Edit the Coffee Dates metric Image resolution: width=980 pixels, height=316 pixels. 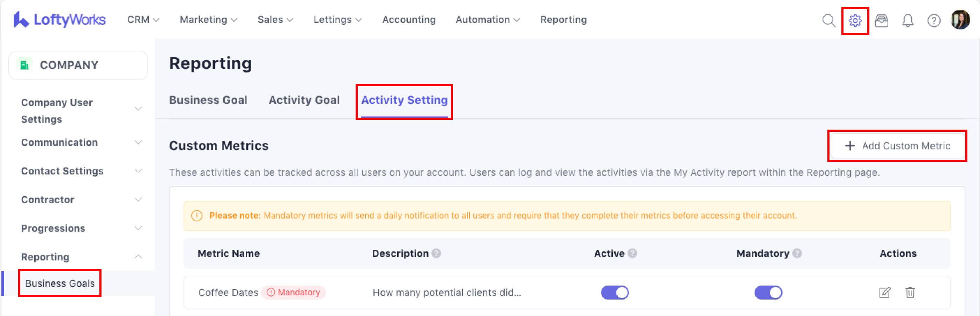[x=884, y=293]
